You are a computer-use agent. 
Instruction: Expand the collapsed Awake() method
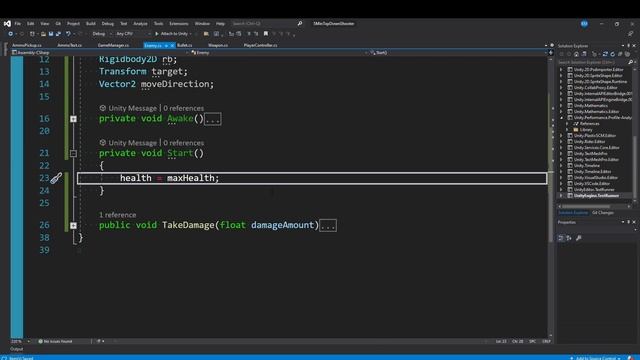[x=73, y=119]
